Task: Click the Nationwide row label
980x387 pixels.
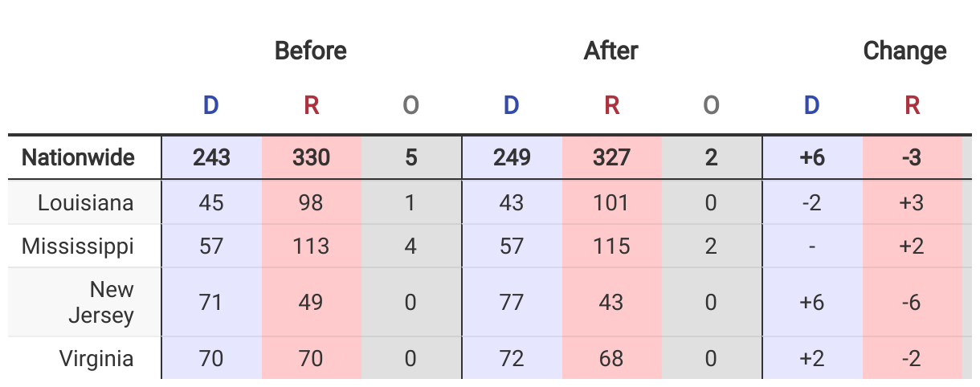Action: coord(78,157)
